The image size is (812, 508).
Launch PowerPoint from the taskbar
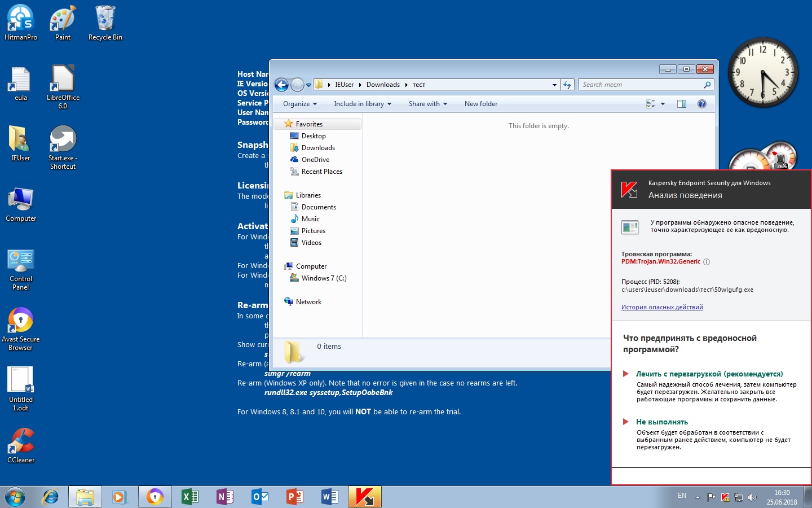tap(295, 497)
